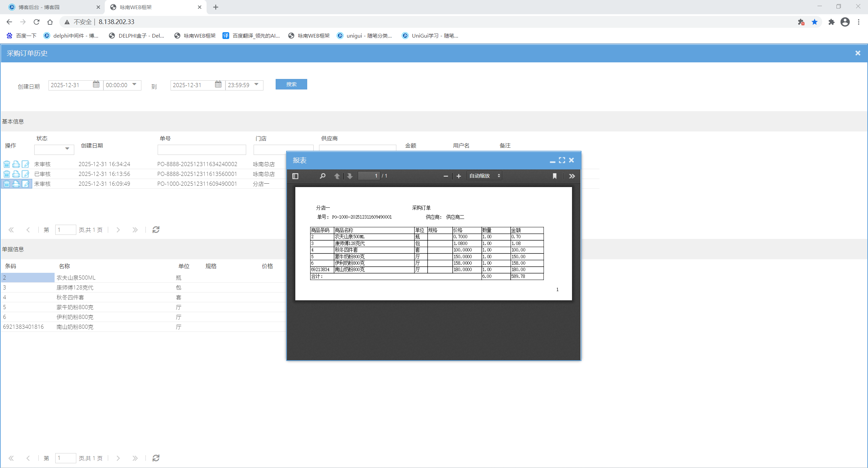Open PDF viewer tools double-arrow menu
This screenshot has height=468, width=868.
click(572, 176)
